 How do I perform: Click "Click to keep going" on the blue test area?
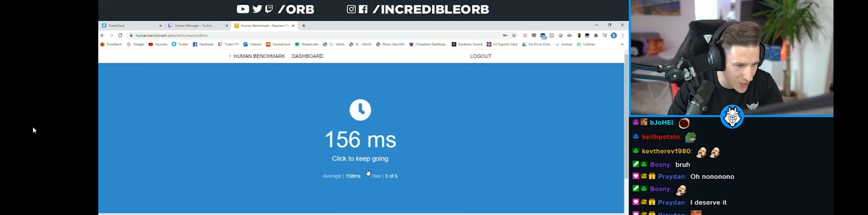360,159
